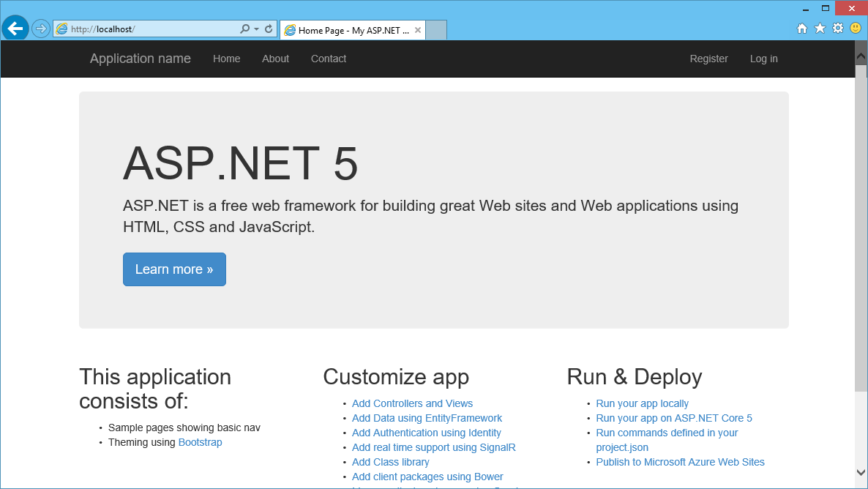Image resolution: width=868 pixels, height=489 pixels.
Task: Open the address bar dropdown arrow
Action: 256,29
